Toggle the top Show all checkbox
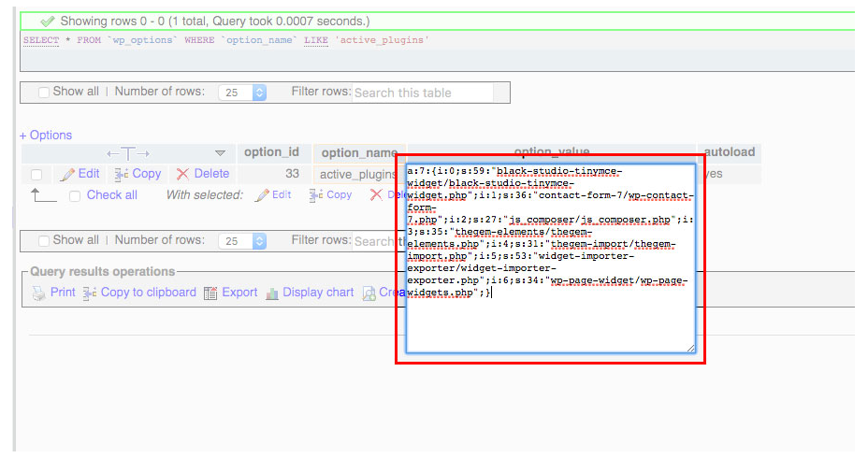The width and height of the screenshot is (868, 458). (43, 93)
